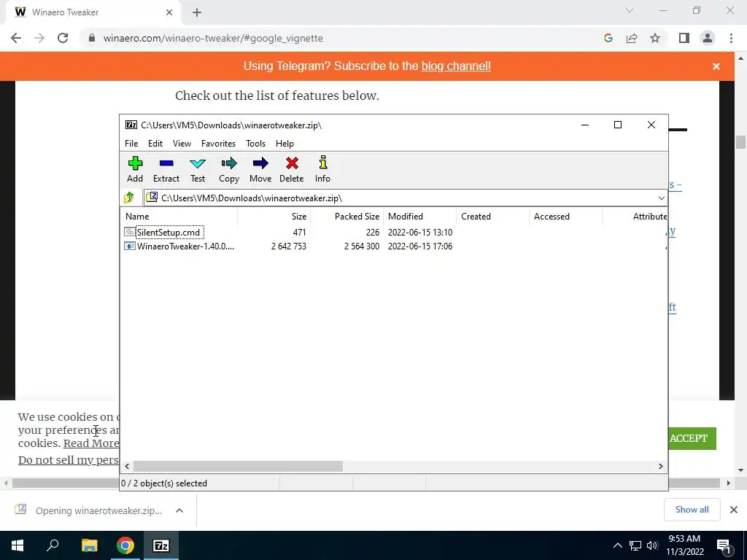Screen dimensions: 747x560
Task: Open taskbar search magnifier
Action: pos(53,545)
